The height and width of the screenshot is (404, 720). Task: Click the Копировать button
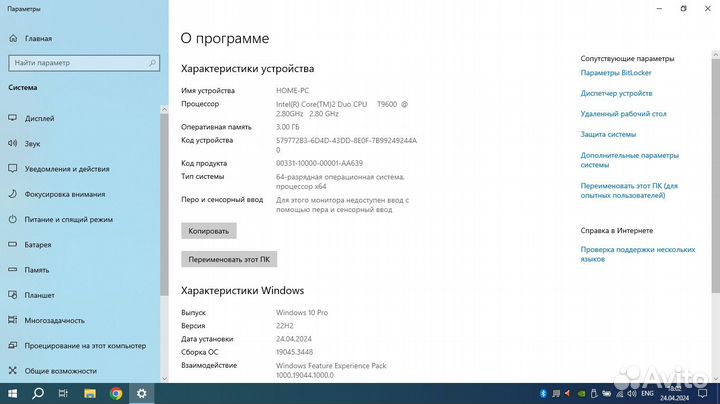click(209, 231)
